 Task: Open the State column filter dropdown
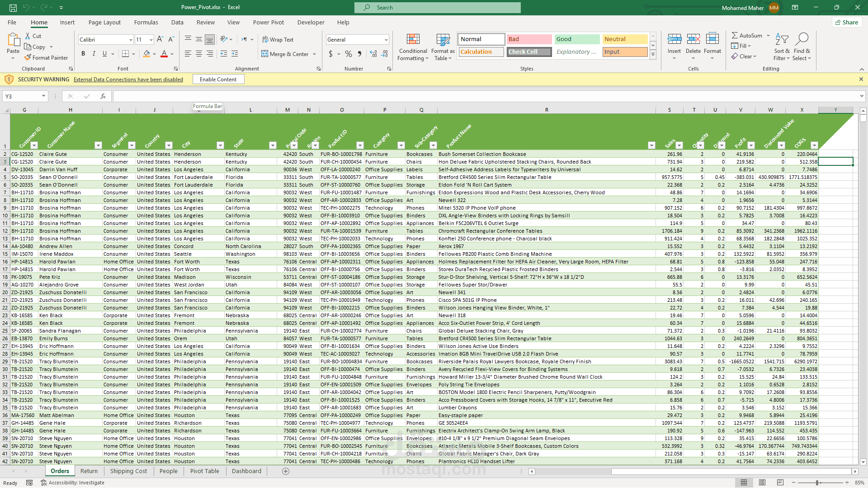[x=273, y=145]
